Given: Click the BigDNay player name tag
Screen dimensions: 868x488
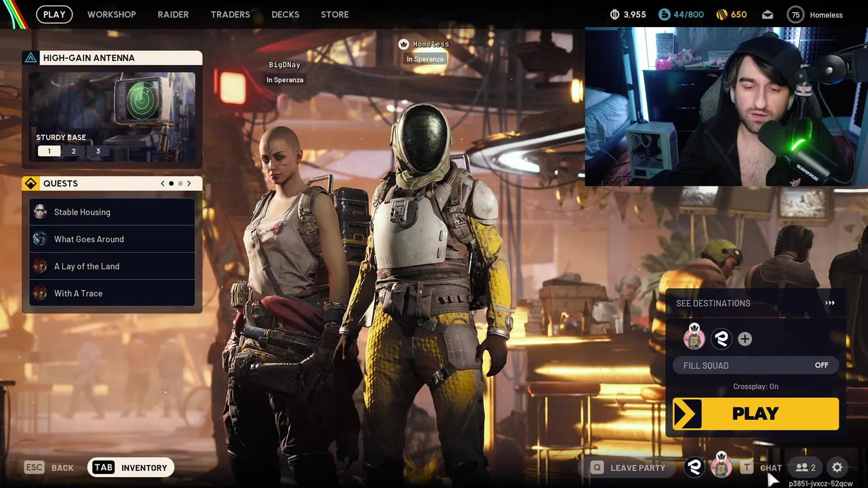Looking at the screenshot, I should point(285,65).
